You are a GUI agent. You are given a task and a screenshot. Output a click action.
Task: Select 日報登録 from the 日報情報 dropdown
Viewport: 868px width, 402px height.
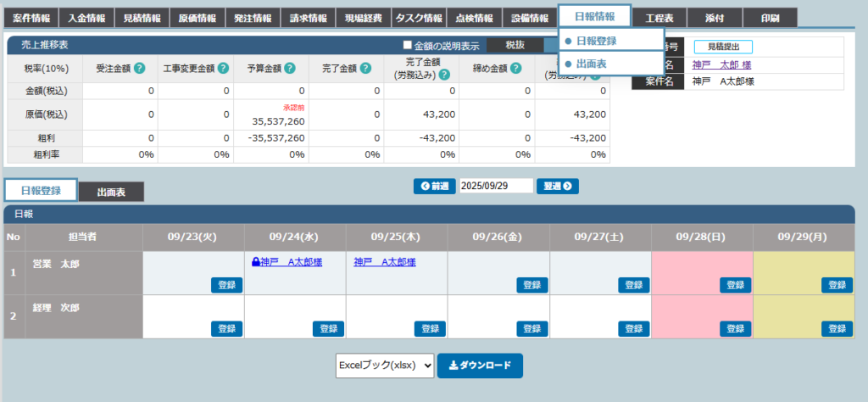[x=596, y=41]
